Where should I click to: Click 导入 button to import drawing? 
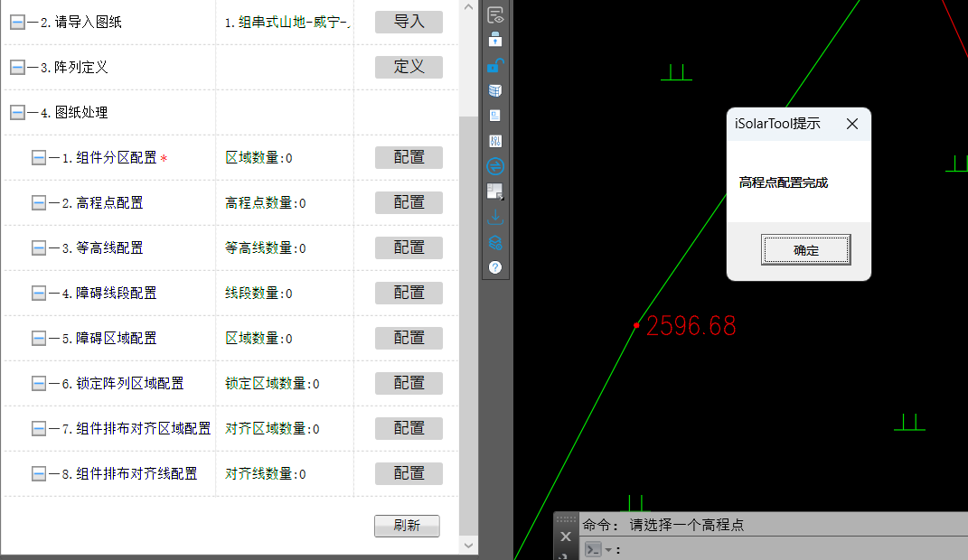(x=409, y=23)
